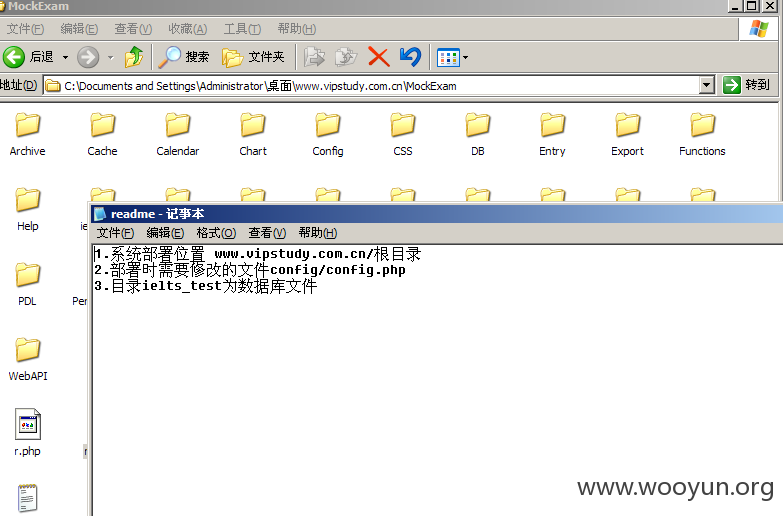Click the line mentioning ielts_test database files
The width and height of the screenshot is (783, 516).
point(206,286)
